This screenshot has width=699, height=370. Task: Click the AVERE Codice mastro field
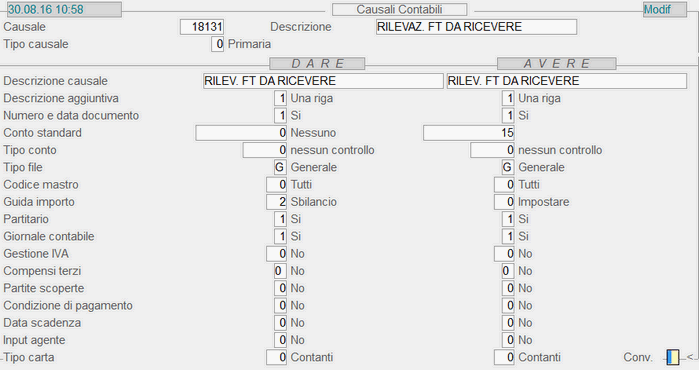tap(504, 185)
